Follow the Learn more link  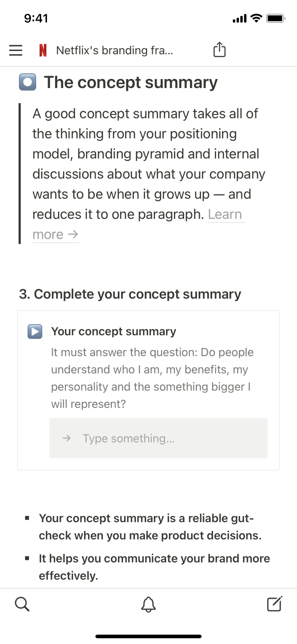(224, 214)
